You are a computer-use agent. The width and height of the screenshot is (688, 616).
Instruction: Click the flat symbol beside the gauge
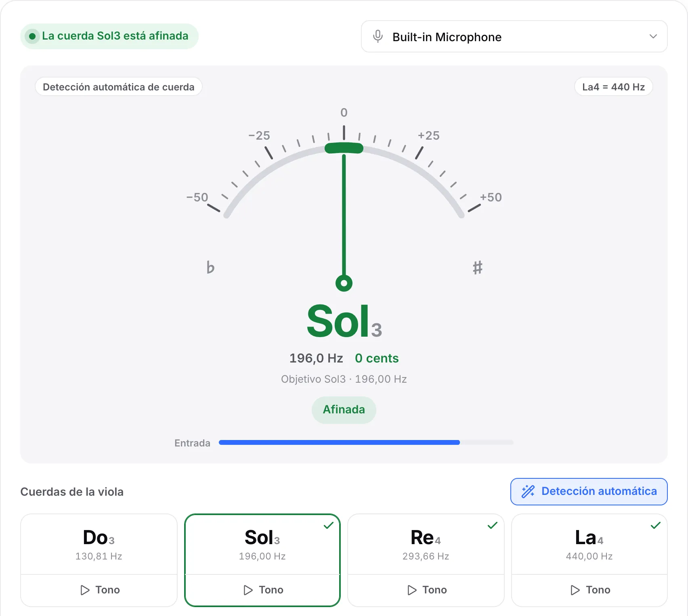pyautogui.click(x=210, y=267)
